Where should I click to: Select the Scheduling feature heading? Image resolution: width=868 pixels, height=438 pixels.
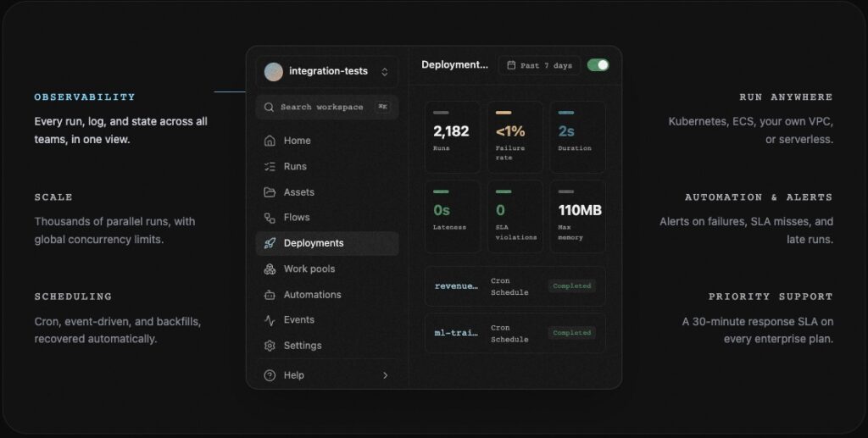pyautogui.click(x=73, y=297)
